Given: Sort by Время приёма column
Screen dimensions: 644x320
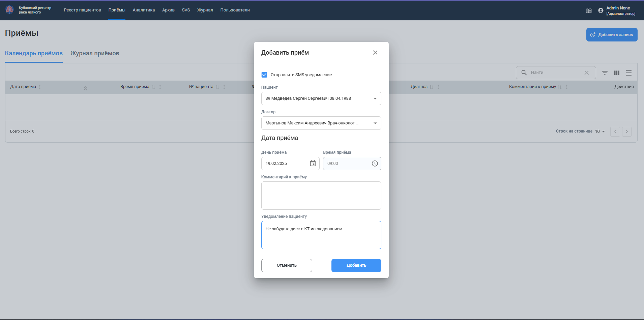Looking at the screenshot, I should point(153,87).
